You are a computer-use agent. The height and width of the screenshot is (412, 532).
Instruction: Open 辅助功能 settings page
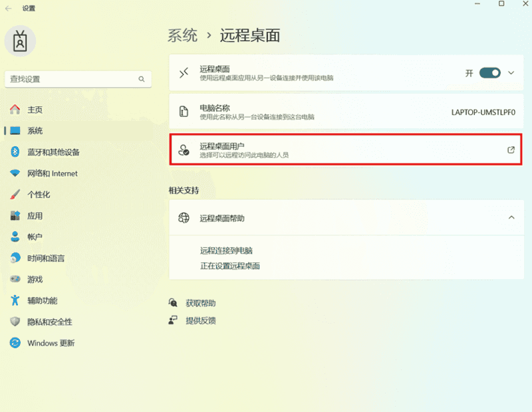(42, 300)
